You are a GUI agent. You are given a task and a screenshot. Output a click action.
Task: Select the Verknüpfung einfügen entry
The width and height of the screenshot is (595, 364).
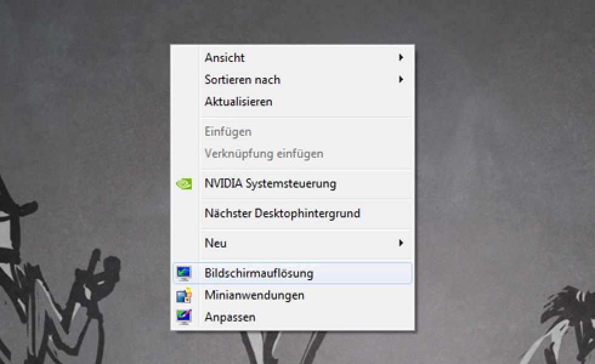[x=263, y=153]
